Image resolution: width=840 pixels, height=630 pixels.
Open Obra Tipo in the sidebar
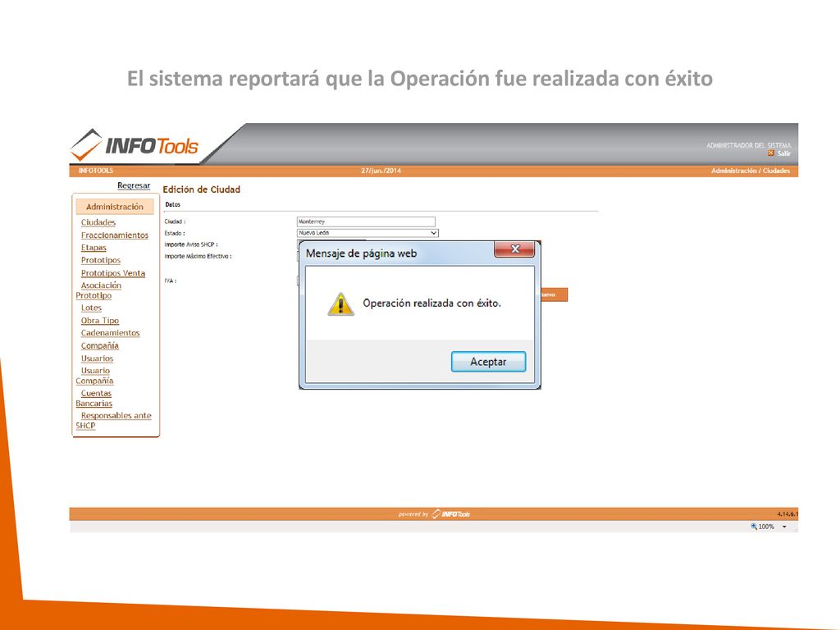pyautogui.click(x=99, y=321)
